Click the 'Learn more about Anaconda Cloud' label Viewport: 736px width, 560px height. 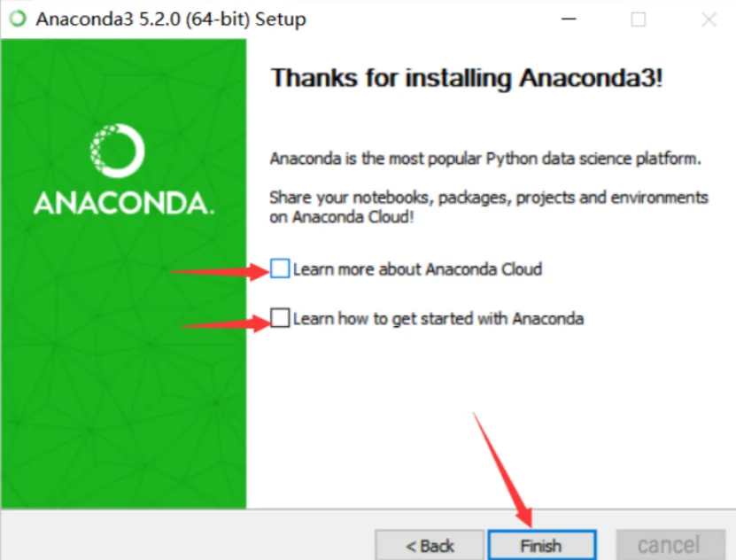pos(417,269)
